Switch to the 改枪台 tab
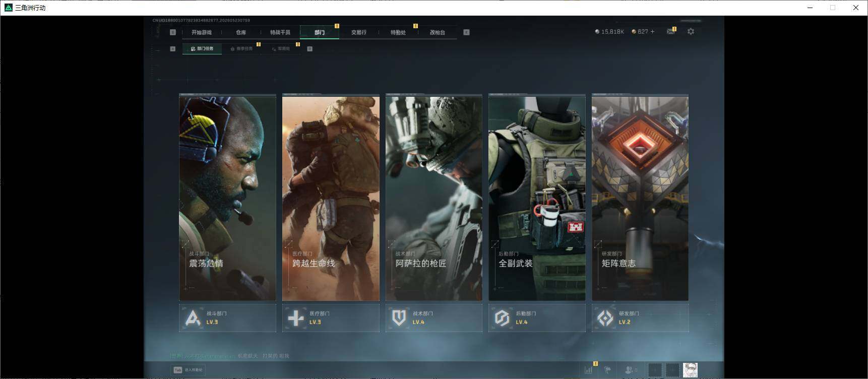This screenshot has width=868, height=379. (x=438, y=32)
